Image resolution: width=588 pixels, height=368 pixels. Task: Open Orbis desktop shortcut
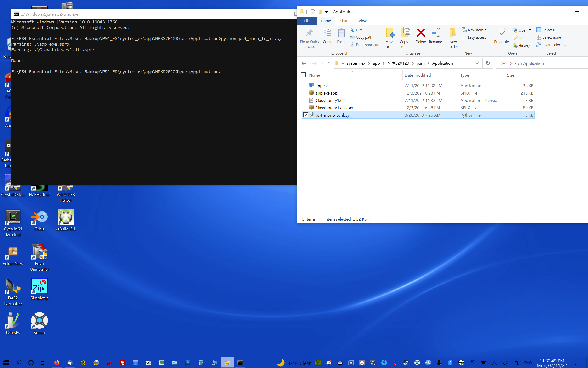[39, 221]
